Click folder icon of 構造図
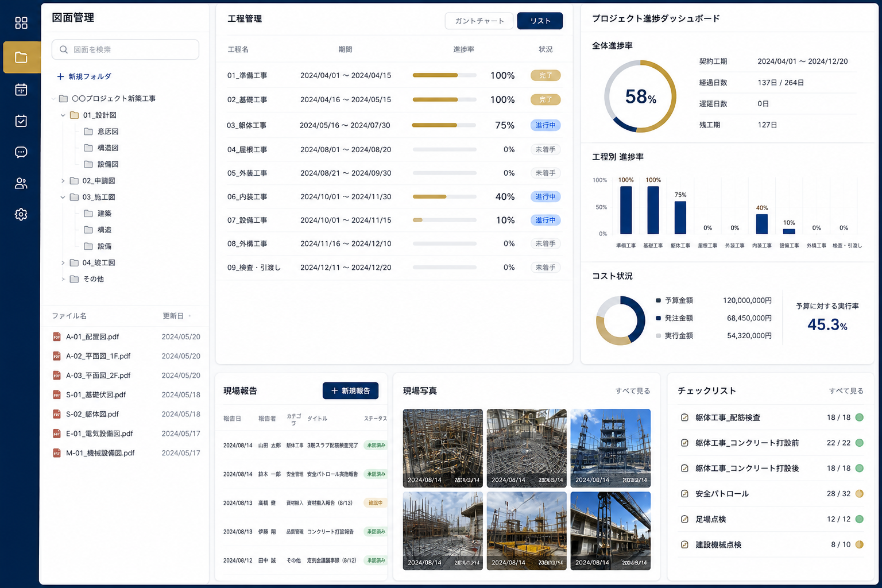882x588 pixels. 88,148
